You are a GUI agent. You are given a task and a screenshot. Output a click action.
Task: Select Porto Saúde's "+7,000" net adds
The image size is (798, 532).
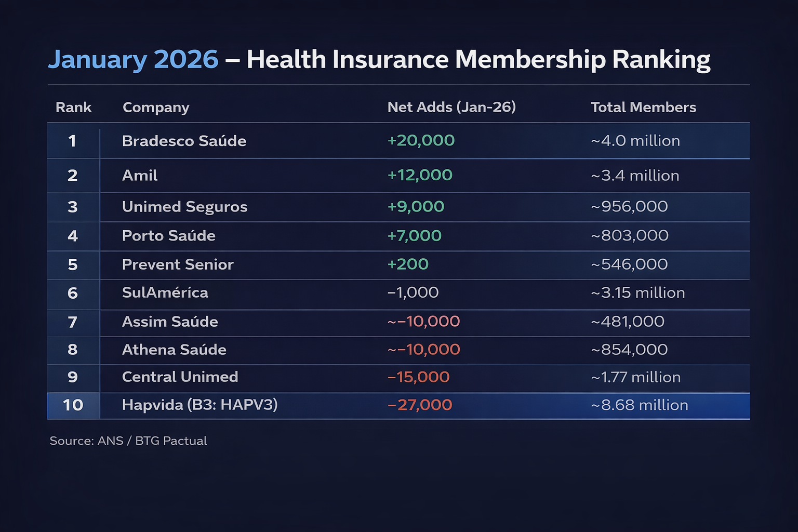415,236
